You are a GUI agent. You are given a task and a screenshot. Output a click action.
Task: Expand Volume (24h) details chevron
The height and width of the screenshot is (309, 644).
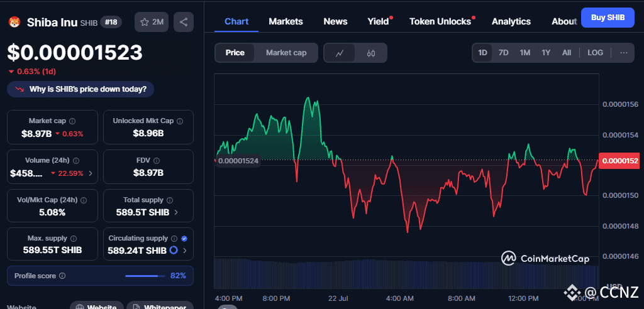[91, 173]
